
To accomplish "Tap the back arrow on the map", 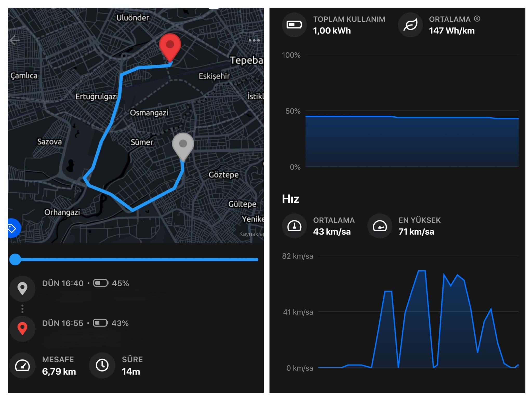I will pyautogui.click(x=15, y=40).
